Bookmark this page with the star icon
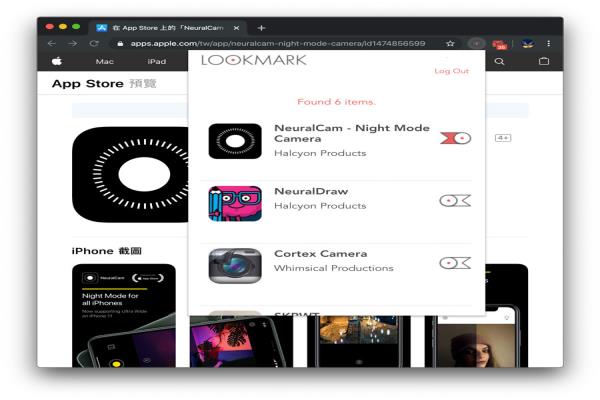Screen dimensions: 600x400 coord(450,43)
